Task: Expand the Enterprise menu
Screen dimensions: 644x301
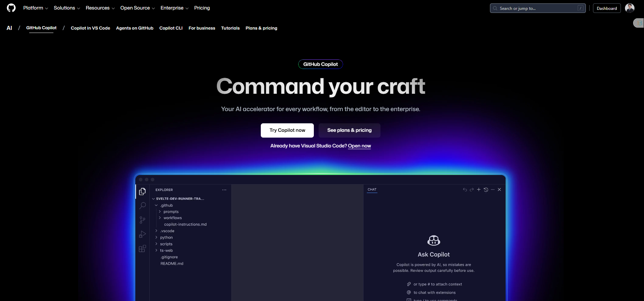Action: pos(174,8)
